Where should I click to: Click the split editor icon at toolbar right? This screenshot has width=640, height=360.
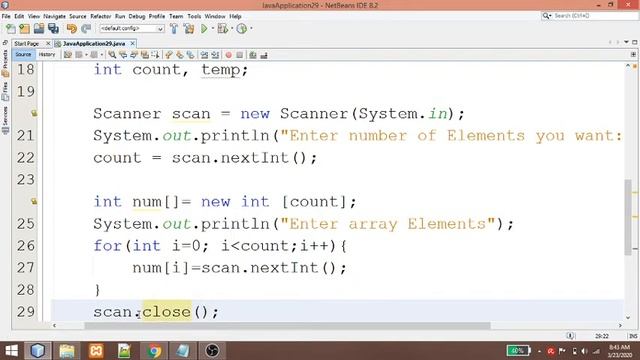(x=633, y=54)
